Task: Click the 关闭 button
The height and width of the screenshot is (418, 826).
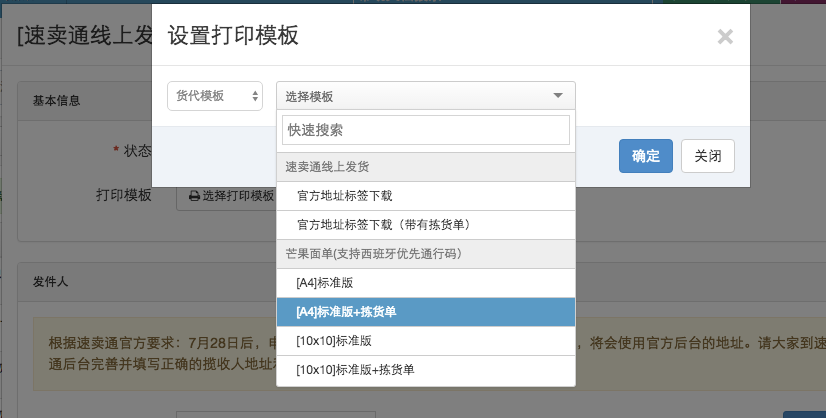Action: (x=707, y=156)
